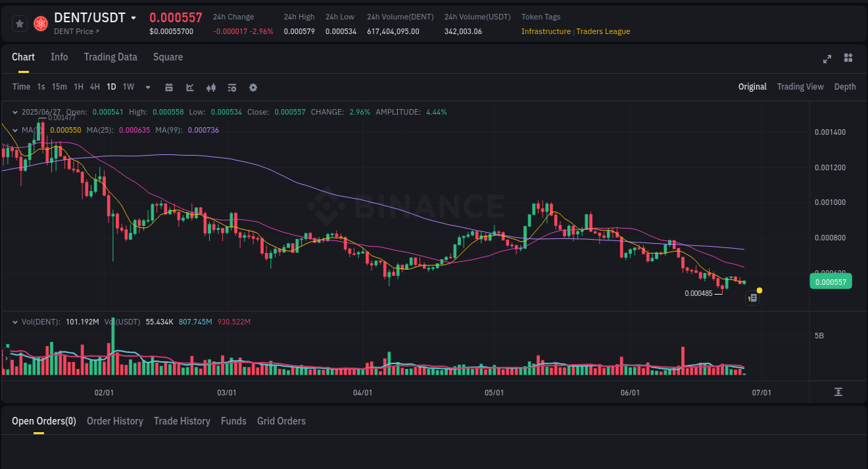Click the fullscreen expand icon above the chart
This screenshot has height=469, width=868.
827,59
